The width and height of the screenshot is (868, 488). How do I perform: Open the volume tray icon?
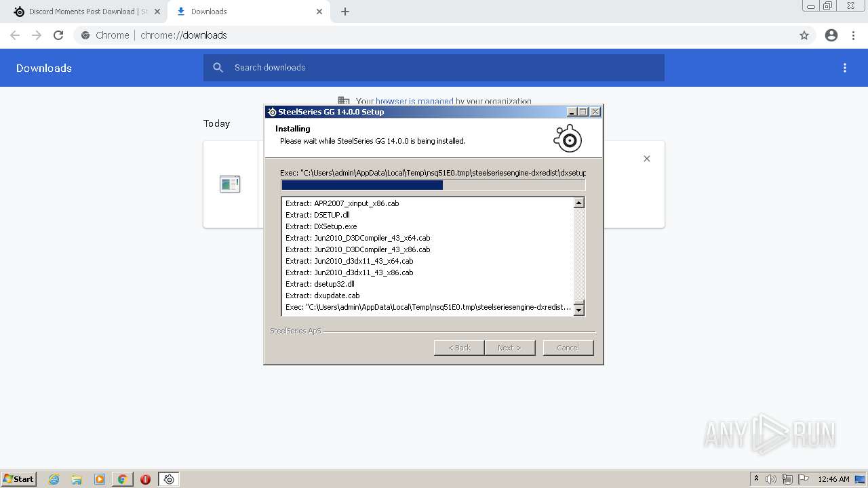coord(771,479)
